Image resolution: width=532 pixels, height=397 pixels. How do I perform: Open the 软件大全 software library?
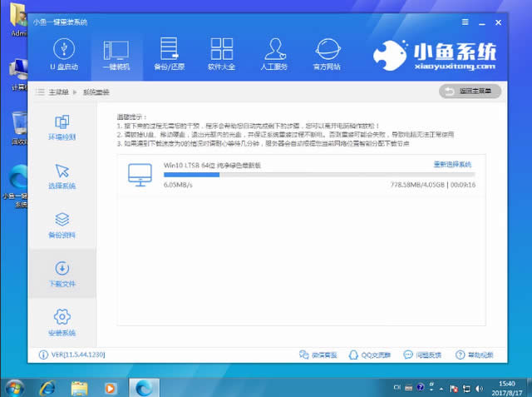coord(221,54)
